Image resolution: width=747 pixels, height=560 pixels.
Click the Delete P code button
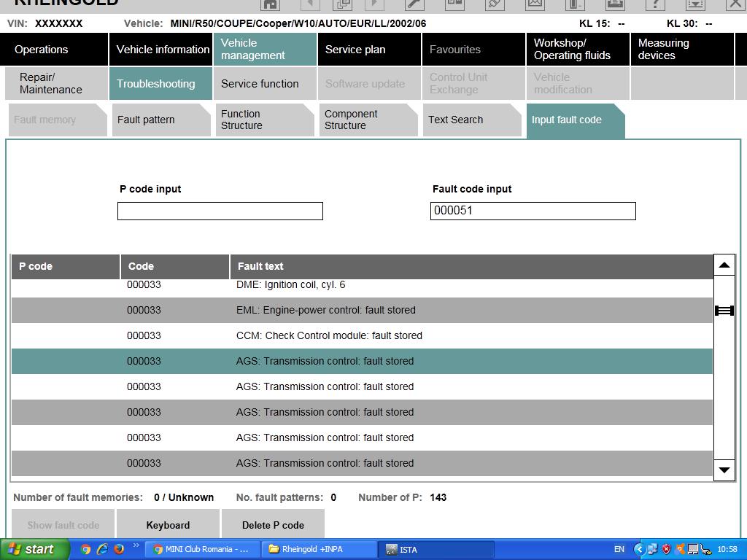tap(273, 525)
